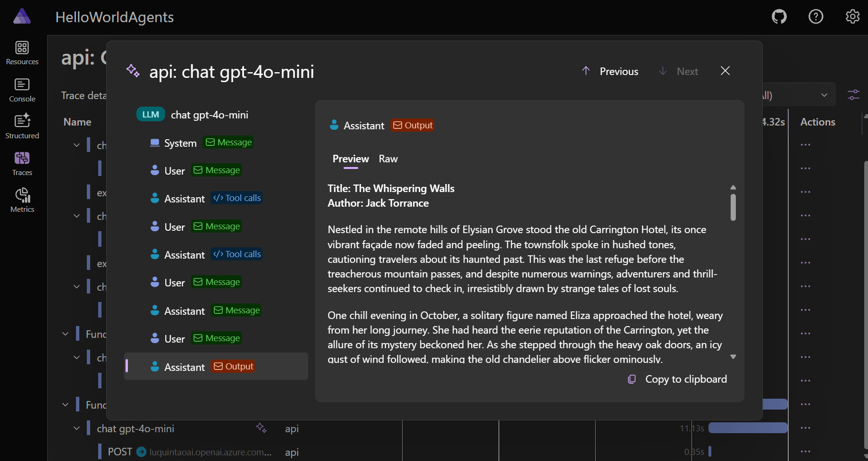This screenshot has height=461, width=868.
Task: Open the Settings gear icon
Action: pos(852,17)
